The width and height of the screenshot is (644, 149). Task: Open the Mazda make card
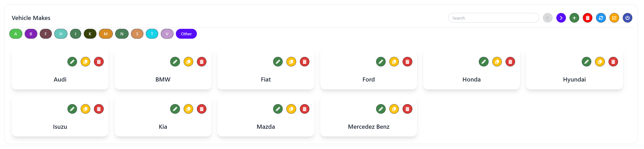266,127
